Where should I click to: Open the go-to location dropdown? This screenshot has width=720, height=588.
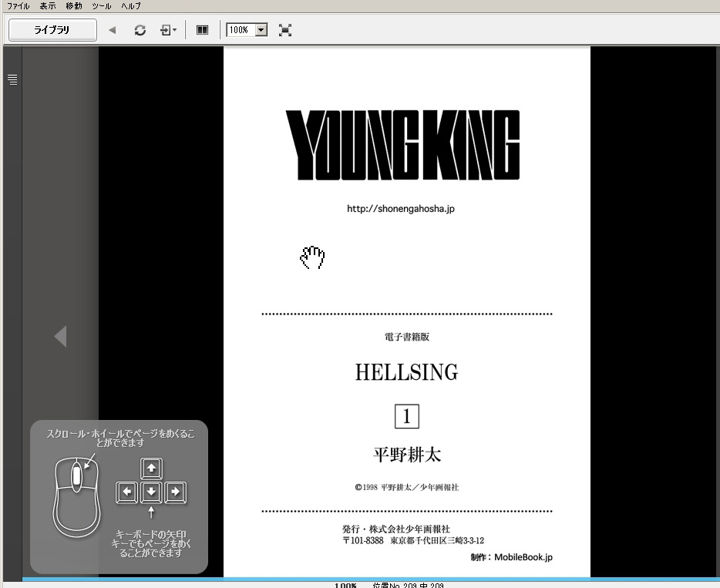click(168, 30)
